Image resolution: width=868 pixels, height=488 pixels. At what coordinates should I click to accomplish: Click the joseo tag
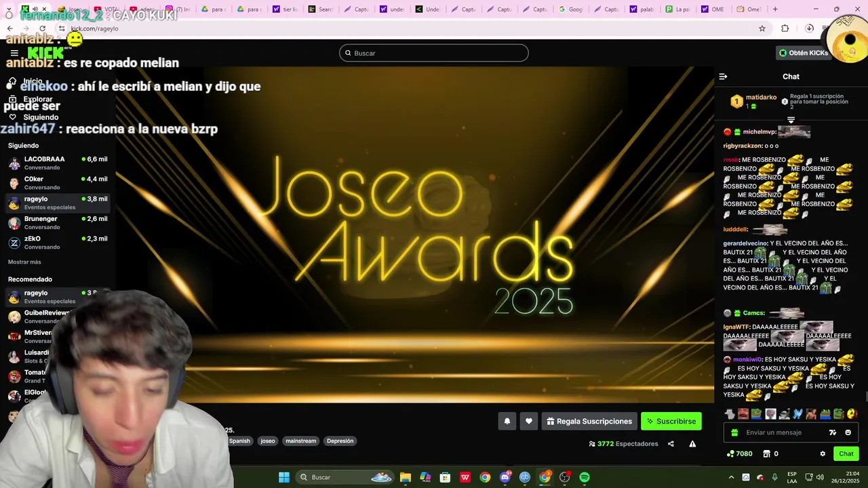point(268,441)
